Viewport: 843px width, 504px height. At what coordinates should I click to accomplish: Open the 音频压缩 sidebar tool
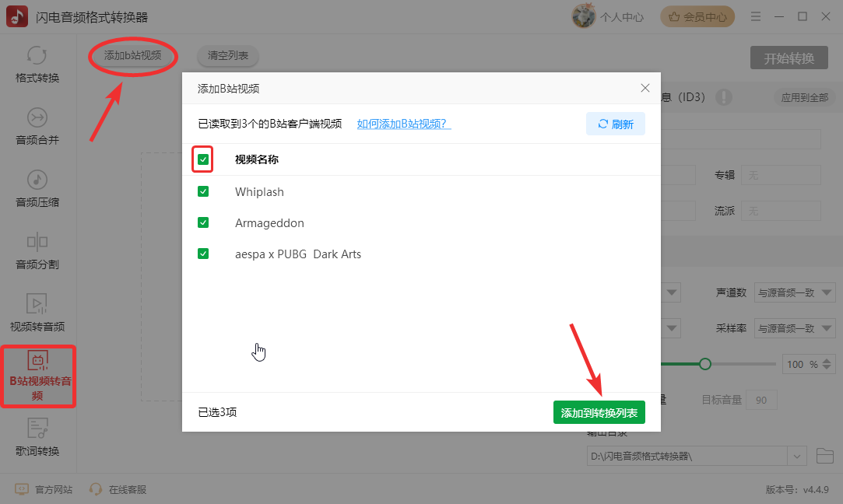click(x=37, y=189)
